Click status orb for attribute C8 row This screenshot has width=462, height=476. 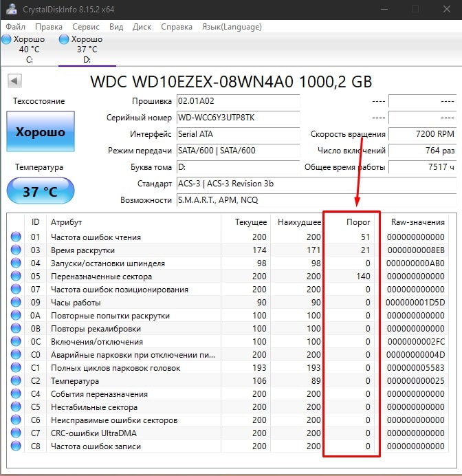click(x=16, y=445)
